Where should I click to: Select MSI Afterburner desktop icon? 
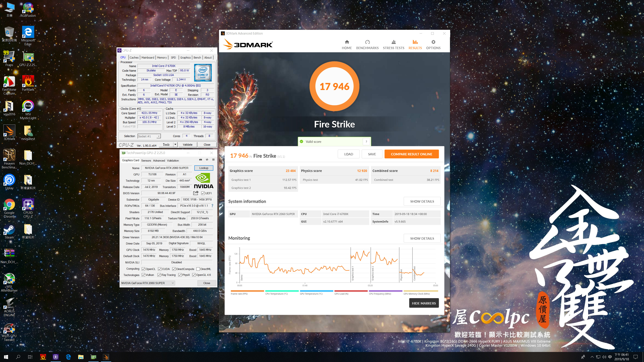(9, 282)
